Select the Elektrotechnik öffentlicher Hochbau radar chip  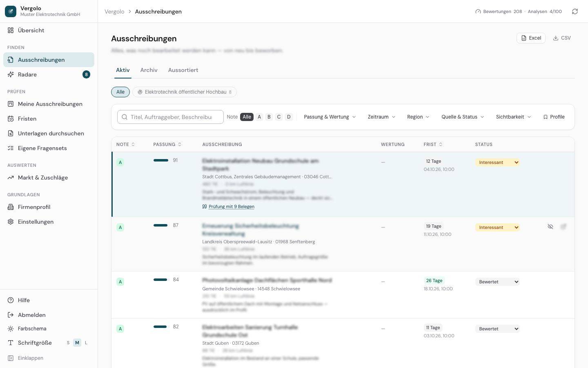(x=185, y=92)
